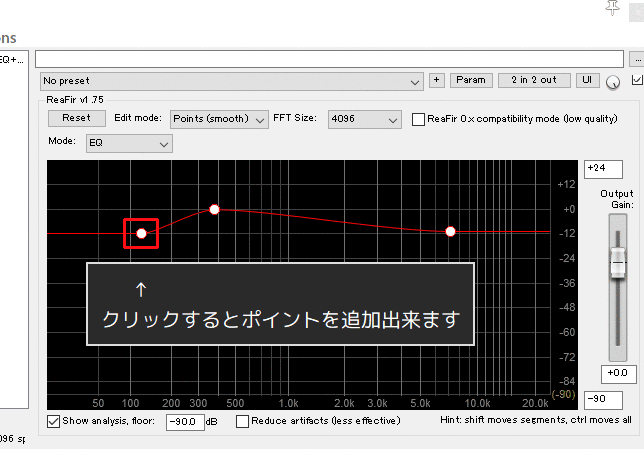Open the Mode EQ dropdown
The image size is (644, 449).
(129, 144)
